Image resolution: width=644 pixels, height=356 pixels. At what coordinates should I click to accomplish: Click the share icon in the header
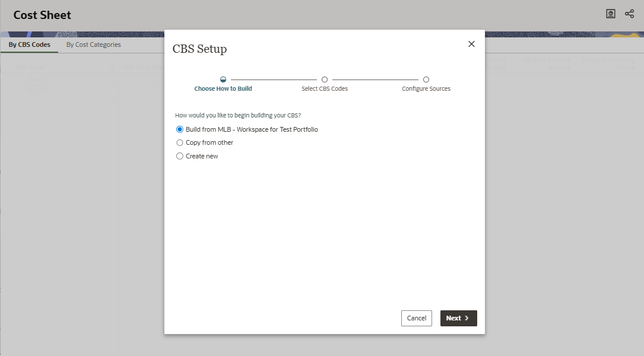click(629, 14)
